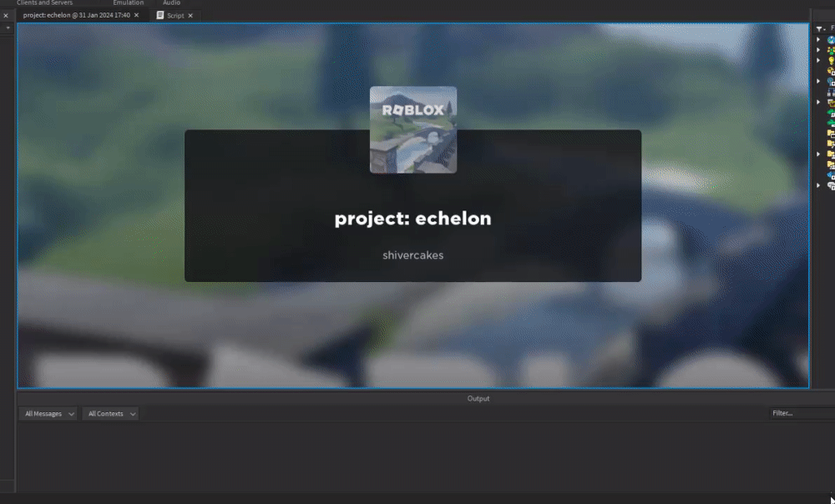The height and width of the screenshot is (504, 835).
Task: Open the Clients and Servers section
Action: point(45,3)
